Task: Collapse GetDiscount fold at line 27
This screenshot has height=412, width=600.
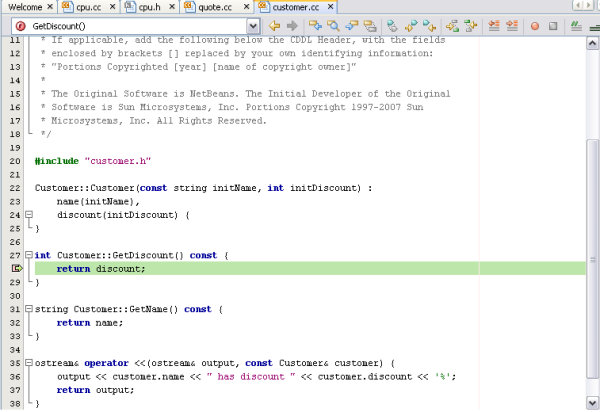Action: pyautogui.click(x=29, y=255)
